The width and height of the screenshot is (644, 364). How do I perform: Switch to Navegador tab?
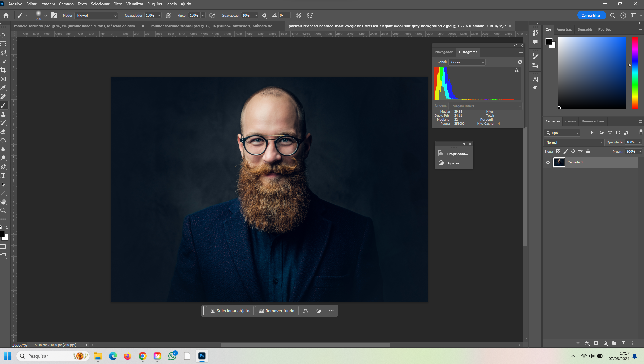[444, 52]
